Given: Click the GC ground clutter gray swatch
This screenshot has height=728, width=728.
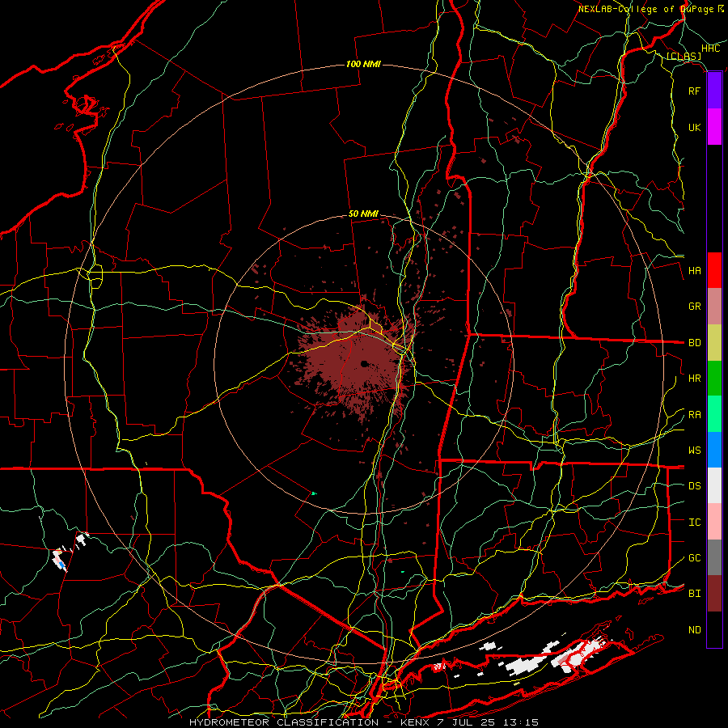Looking at the screenshot, I should (x=714, y=557).
